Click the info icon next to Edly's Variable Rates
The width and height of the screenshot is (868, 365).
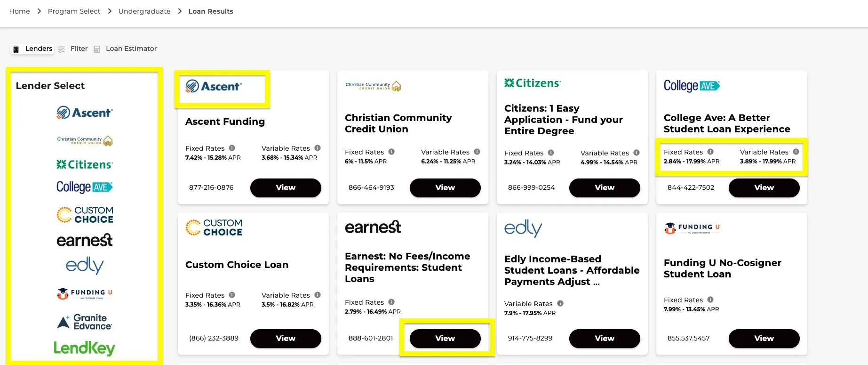click(560, 303)
